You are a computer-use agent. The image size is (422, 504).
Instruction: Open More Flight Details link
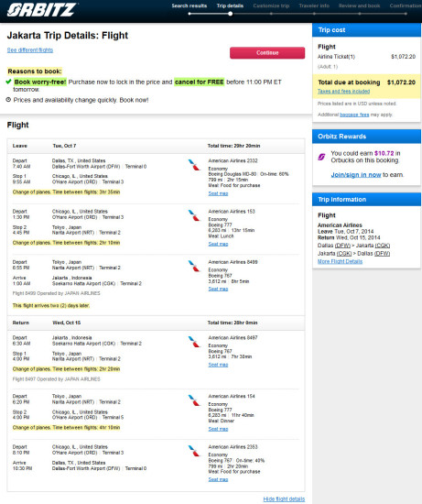340,261
